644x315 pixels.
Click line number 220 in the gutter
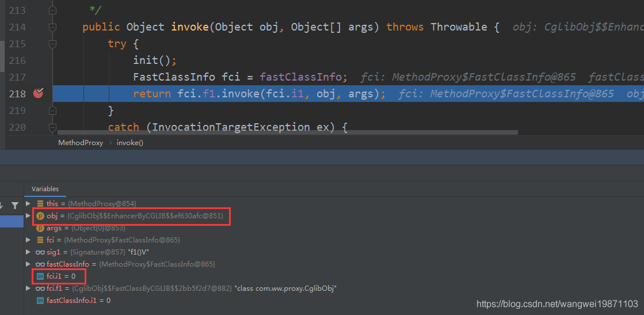point(17,127)
